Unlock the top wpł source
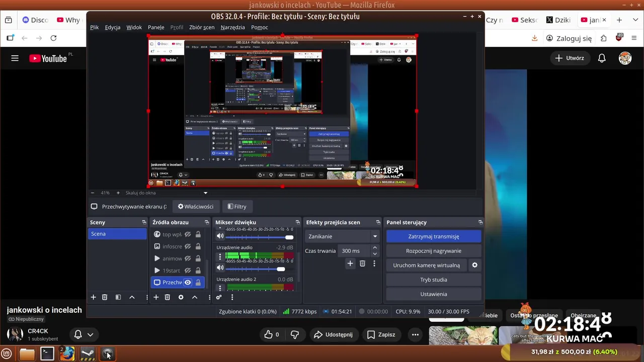644x362 pixels. tap(198, 234)
